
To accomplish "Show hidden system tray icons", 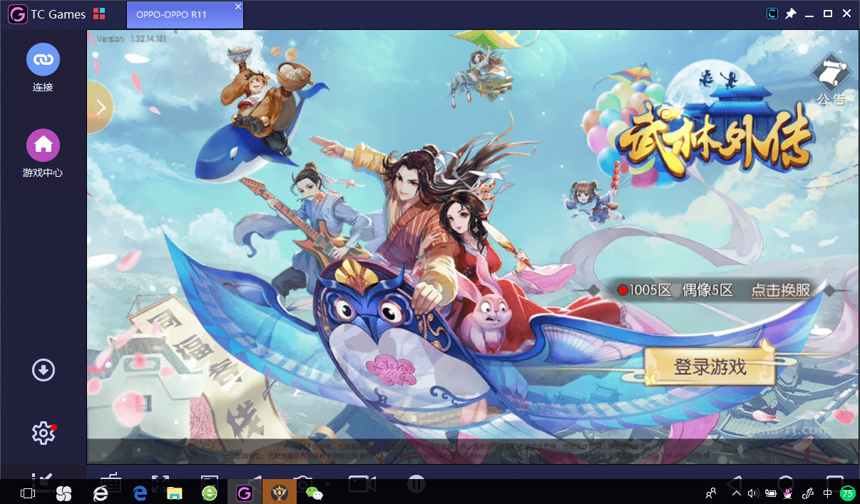I will click(736, 493).
